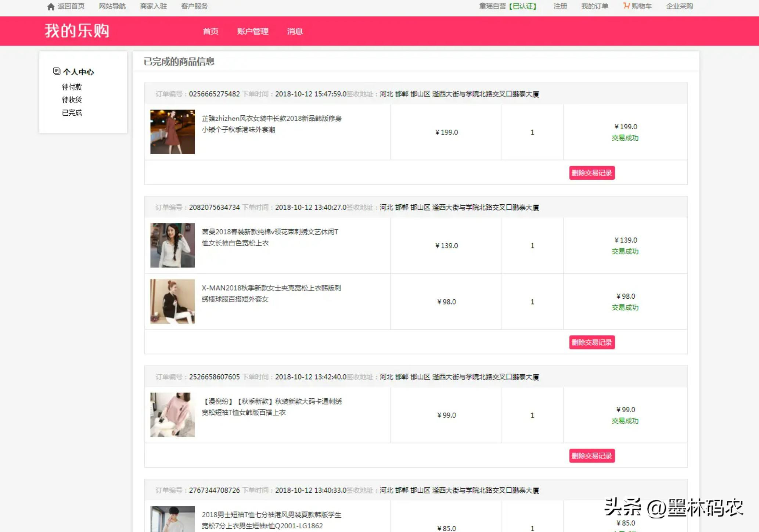Open 我的订单 link in top bar
The width and height of the screenshot is (759, 532).
point(594,6)
